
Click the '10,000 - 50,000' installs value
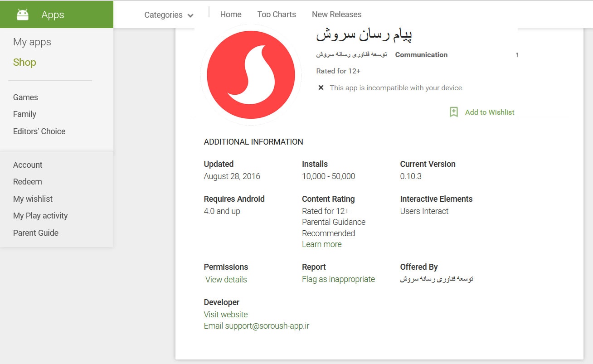pos(328,176)
